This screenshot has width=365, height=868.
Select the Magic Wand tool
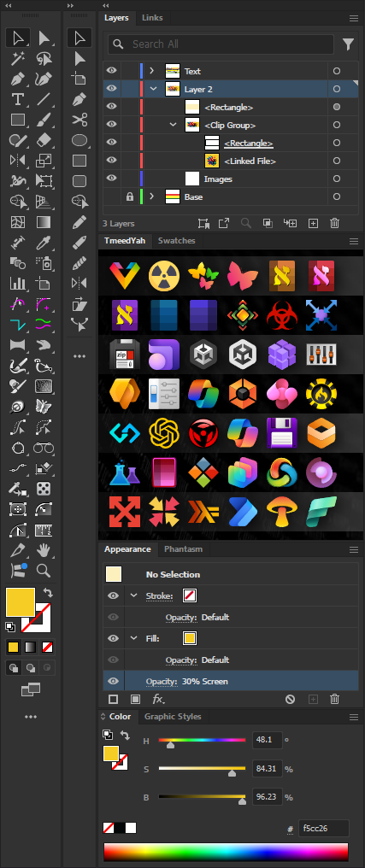[x=18, y=58]
